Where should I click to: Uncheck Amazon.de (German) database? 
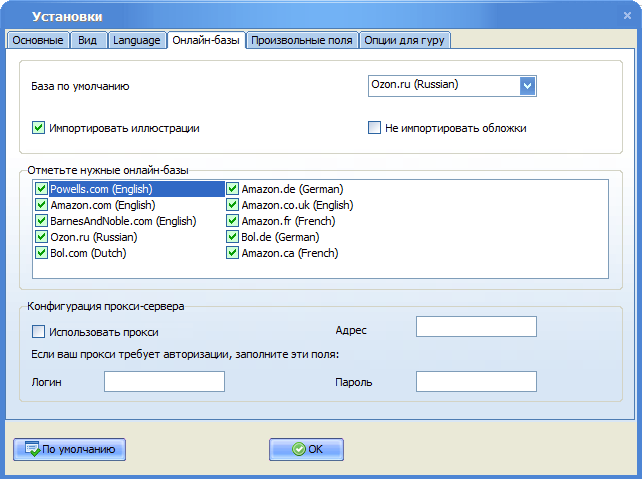(x=232, y=189)
